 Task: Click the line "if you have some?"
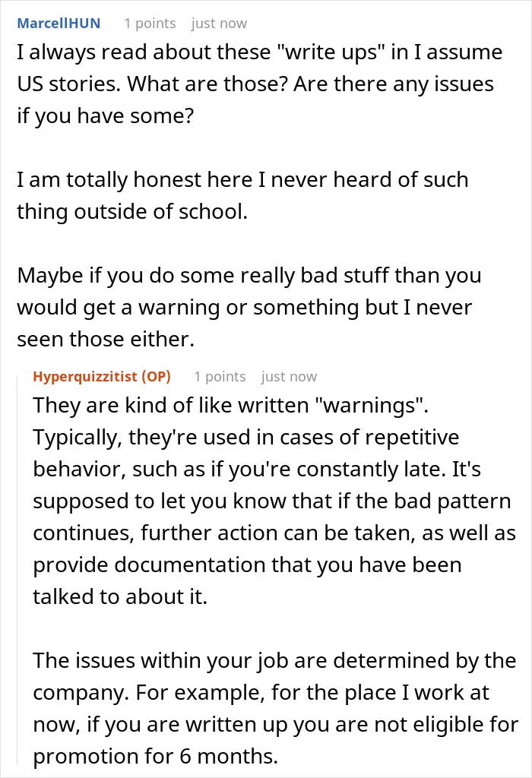105,116
